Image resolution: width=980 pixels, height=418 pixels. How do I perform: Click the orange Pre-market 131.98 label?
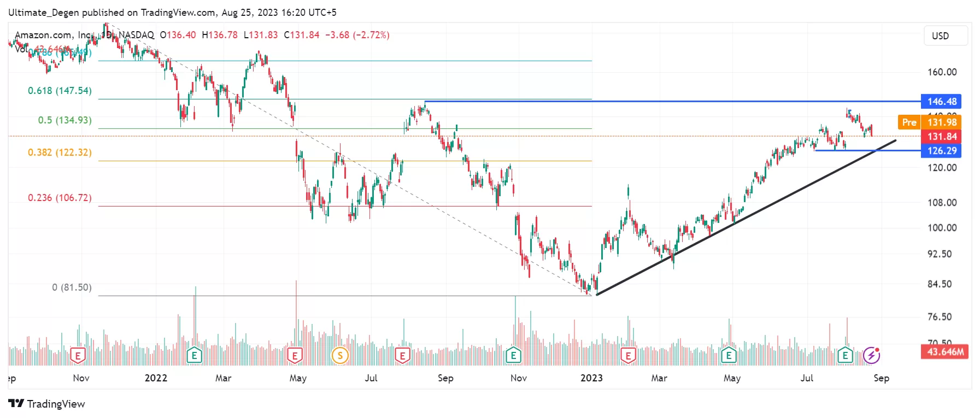click(x=929, y=122)
